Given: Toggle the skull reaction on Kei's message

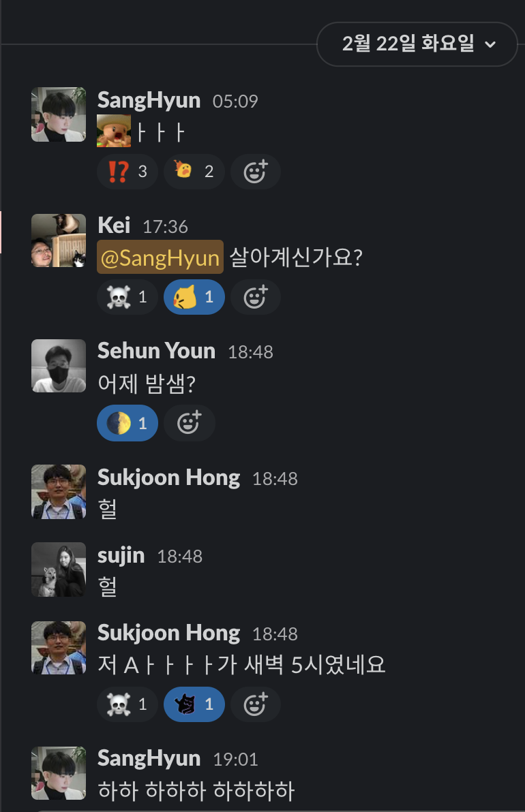Looking at the screenshot, I should coord(127,297).
